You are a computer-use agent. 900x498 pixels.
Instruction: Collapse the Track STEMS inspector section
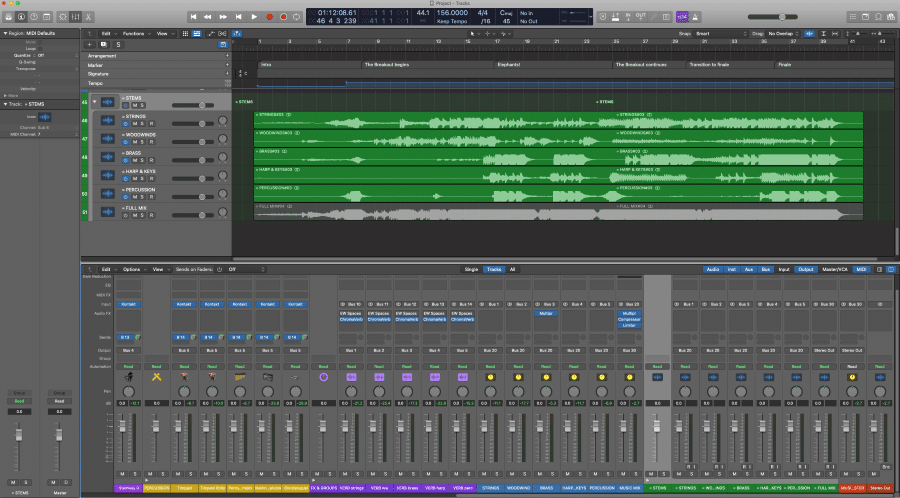[5, 104]
